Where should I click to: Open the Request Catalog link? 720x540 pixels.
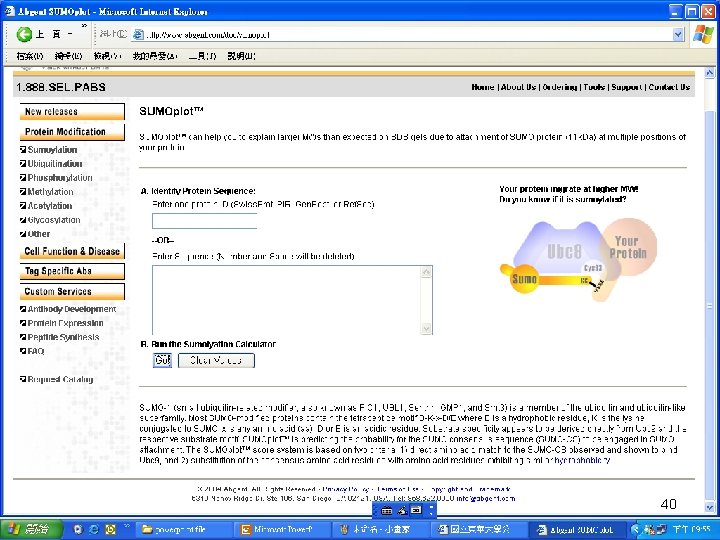pyautogui.click(x=60, y=379)
